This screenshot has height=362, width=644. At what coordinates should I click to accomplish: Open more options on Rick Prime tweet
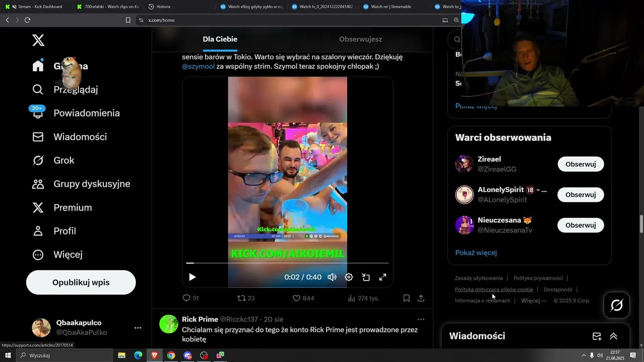[421, 319]
